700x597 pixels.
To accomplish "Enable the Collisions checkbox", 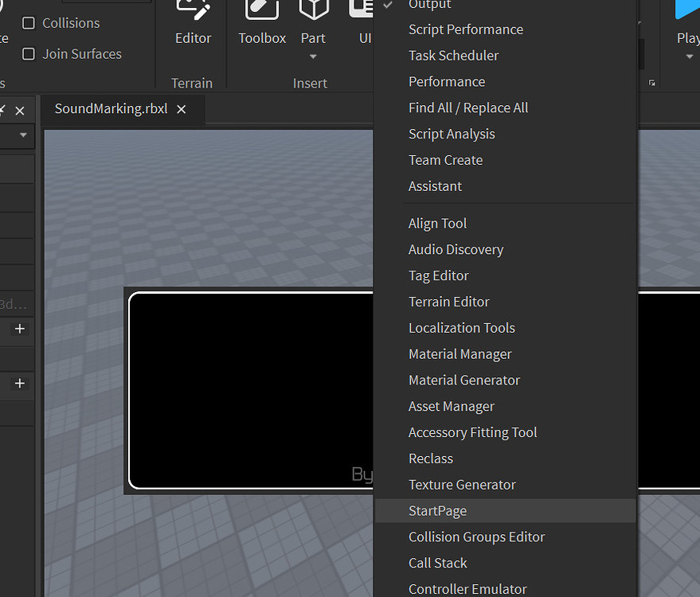I will [29, 23].
